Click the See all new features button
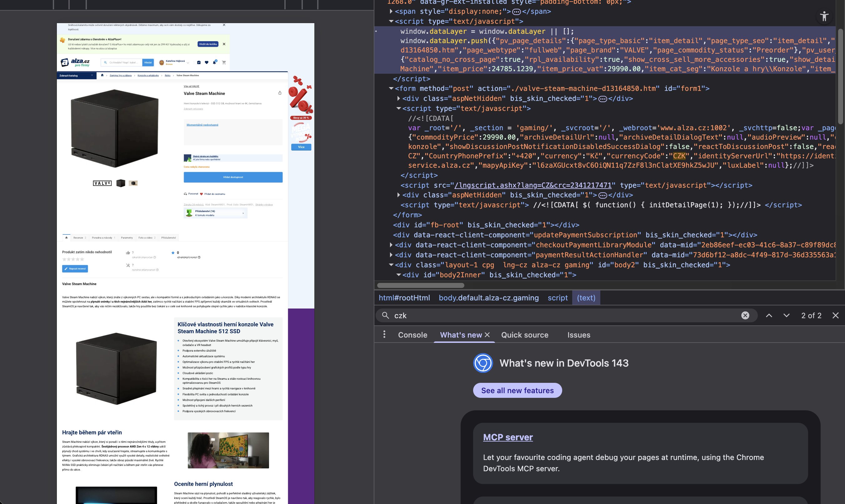Image resolution: width=845 pixels, height=504 pixels. point(517,391)
